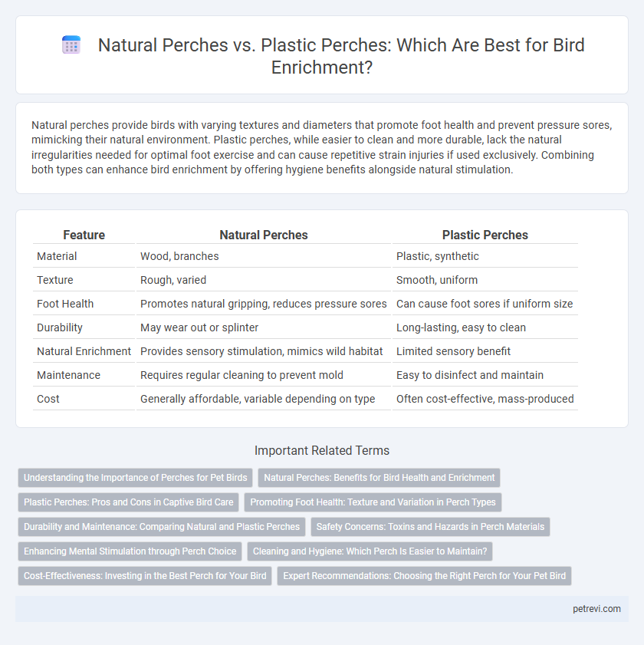Select the 'Maintenance' row label in table

point(69,375)
